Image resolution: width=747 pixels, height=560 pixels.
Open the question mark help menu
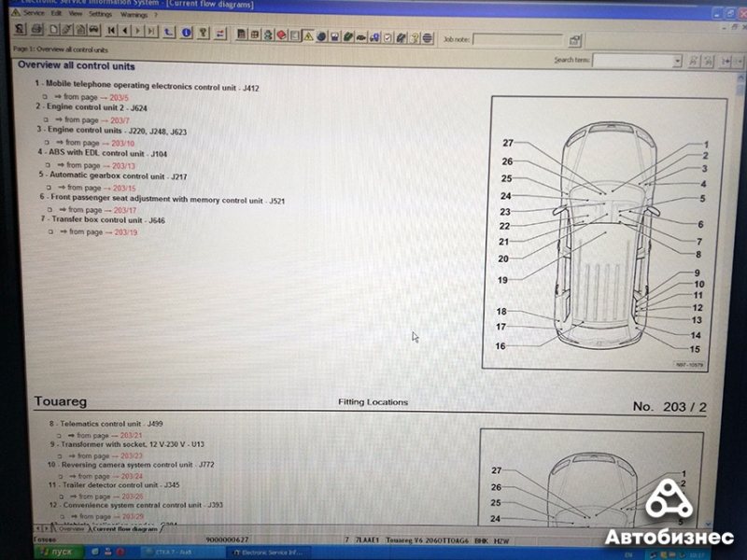click(156, 15)
